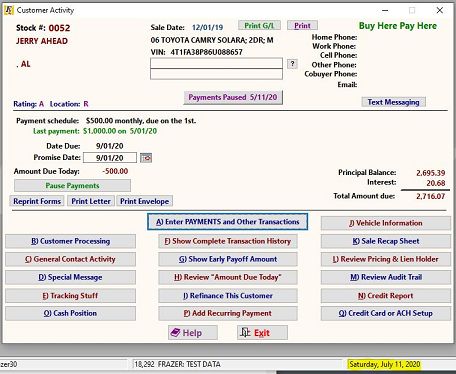
Task: Open Text Messaging
Action: pyautogui.click(x=393, y=102)
